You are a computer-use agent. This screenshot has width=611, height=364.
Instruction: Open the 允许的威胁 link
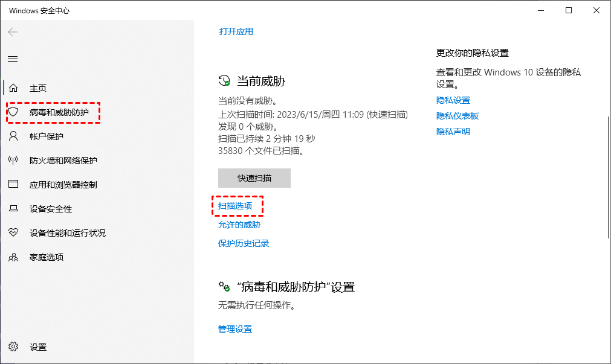point(239,225)
